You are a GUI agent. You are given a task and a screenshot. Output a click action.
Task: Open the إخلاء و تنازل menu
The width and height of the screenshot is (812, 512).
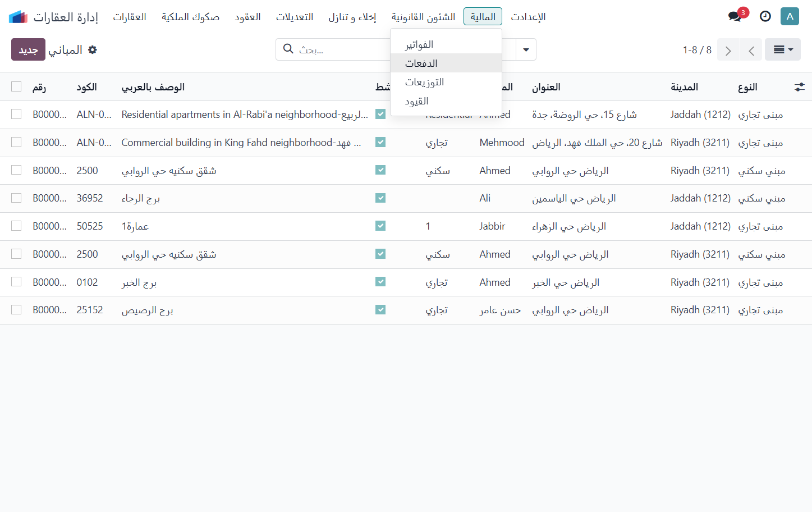(x=352, y=17)
